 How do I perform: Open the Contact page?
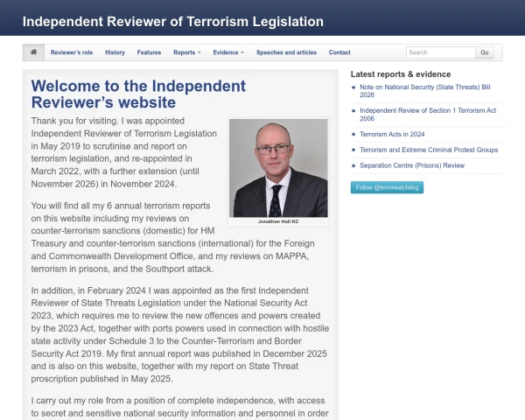click(339, 52)
